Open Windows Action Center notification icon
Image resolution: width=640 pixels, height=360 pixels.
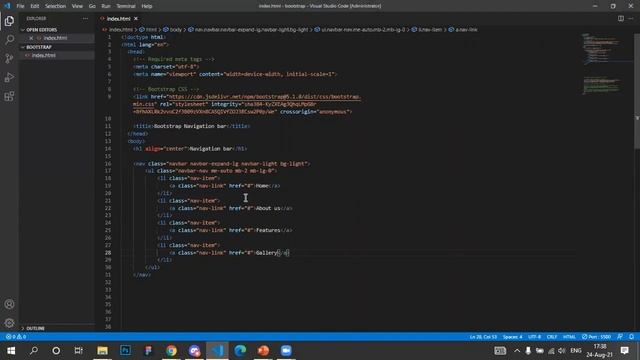[x=624, y=351]
